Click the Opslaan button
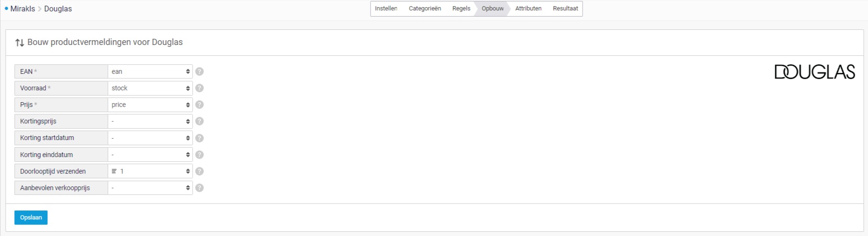 click(x=31, y=218)
